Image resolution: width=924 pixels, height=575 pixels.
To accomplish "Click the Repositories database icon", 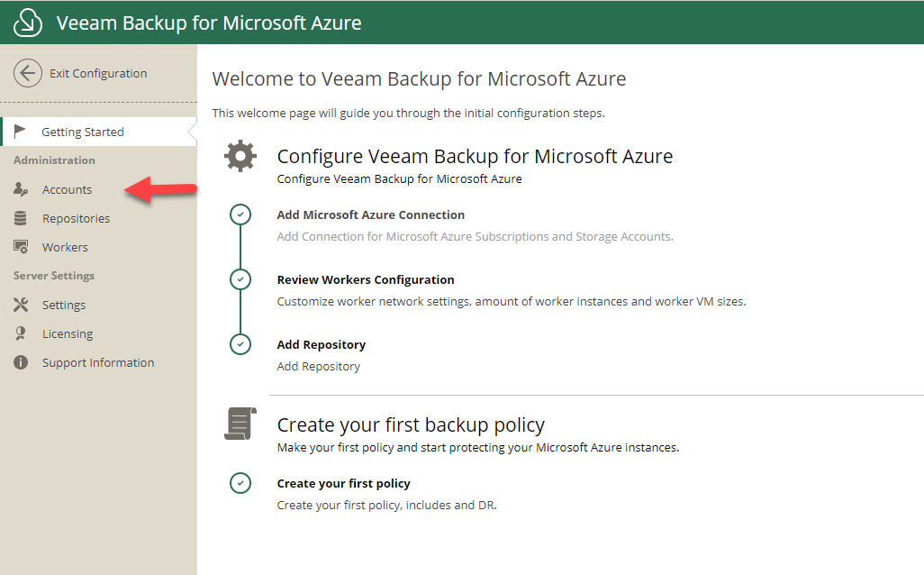I will [x=20, y=218].
